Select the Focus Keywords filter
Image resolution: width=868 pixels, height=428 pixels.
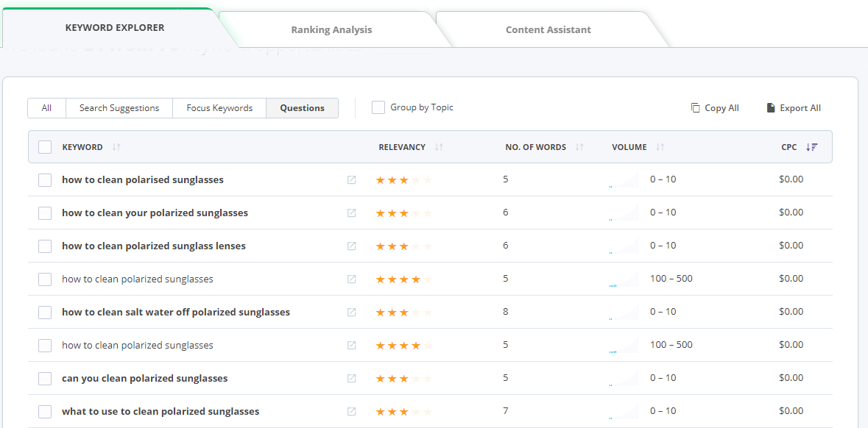(x=218, y=107)
